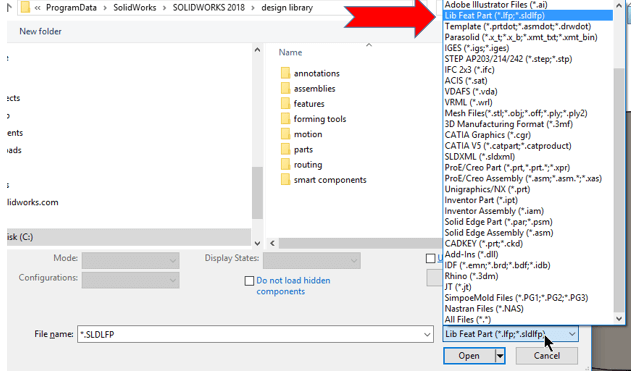Open the forming tools folder icon

(285, 119)
